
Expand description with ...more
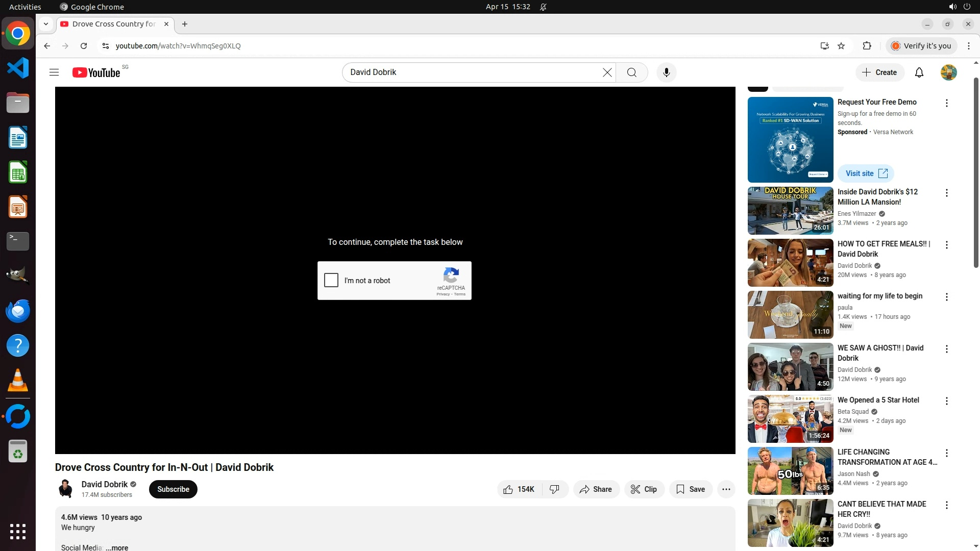tap(117, 547)
